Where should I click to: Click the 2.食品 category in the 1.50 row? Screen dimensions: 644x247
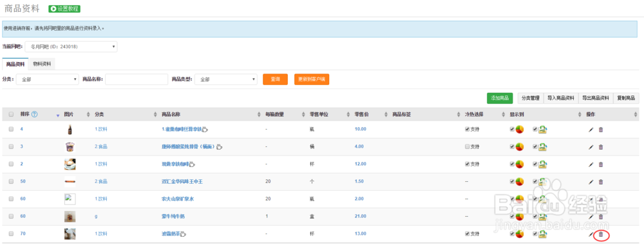click(101, 182)
